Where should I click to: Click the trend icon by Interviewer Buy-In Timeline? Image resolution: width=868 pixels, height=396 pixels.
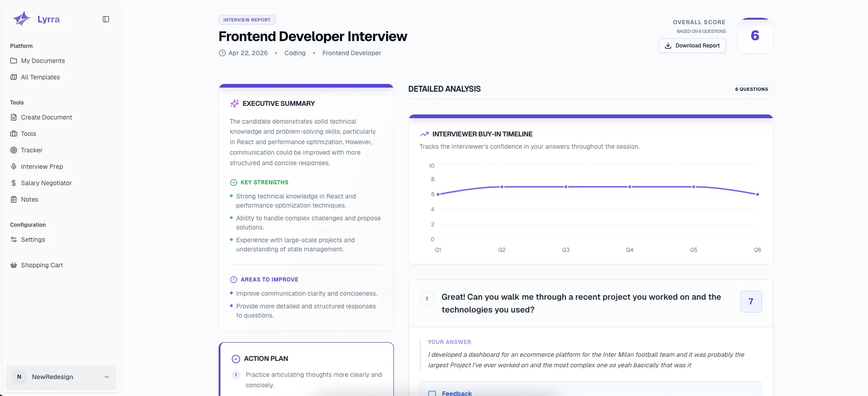(x=424, y=134)
